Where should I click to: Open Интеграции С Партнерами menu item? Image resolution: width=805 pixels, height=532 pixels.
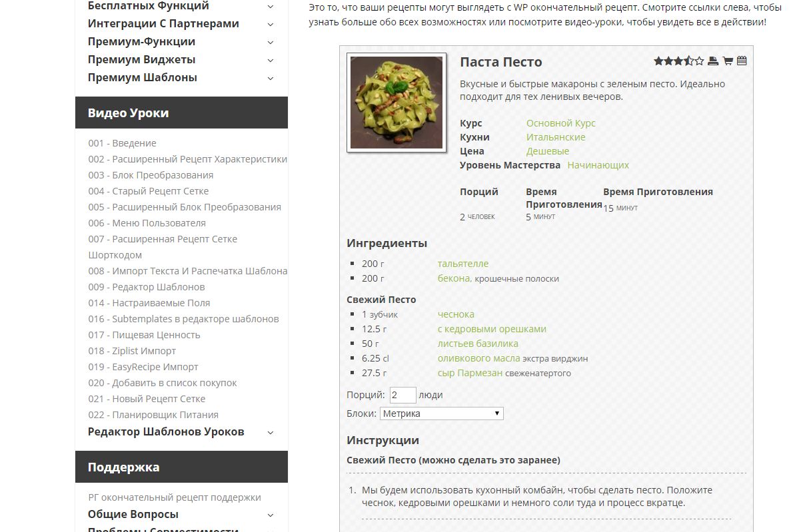pos(163,23)
